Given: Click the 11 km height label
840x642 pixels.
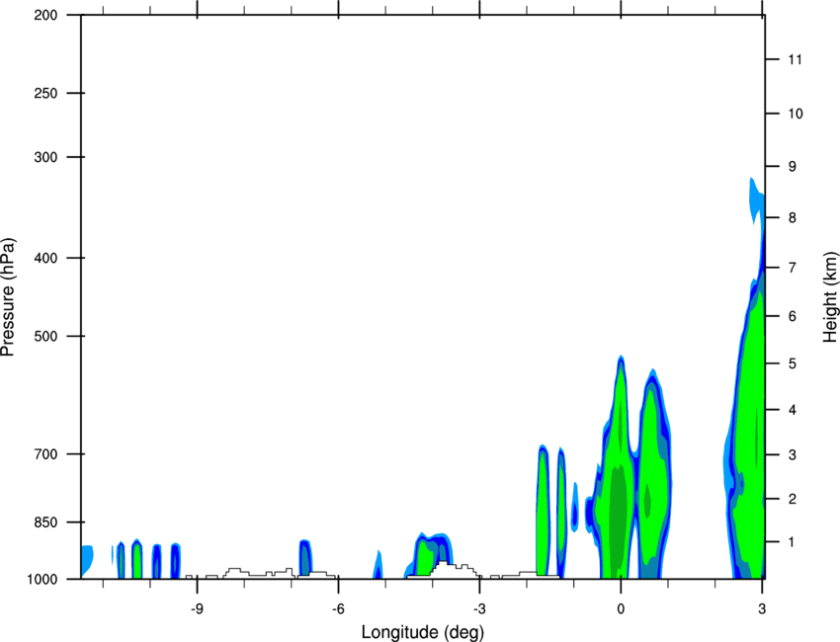Looking at the screenshot, I should pos(796,59).
